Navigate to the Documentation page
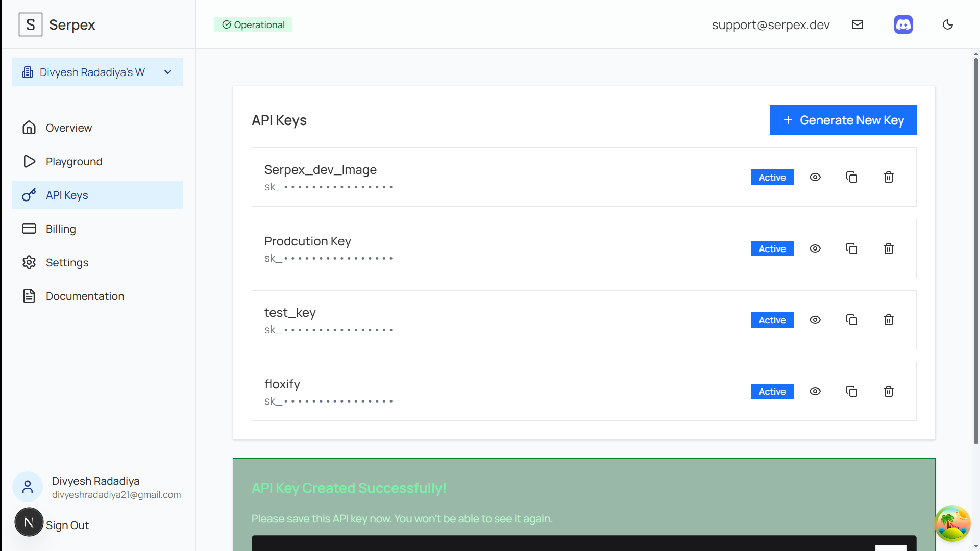980x551 pixels. (85, 296)
